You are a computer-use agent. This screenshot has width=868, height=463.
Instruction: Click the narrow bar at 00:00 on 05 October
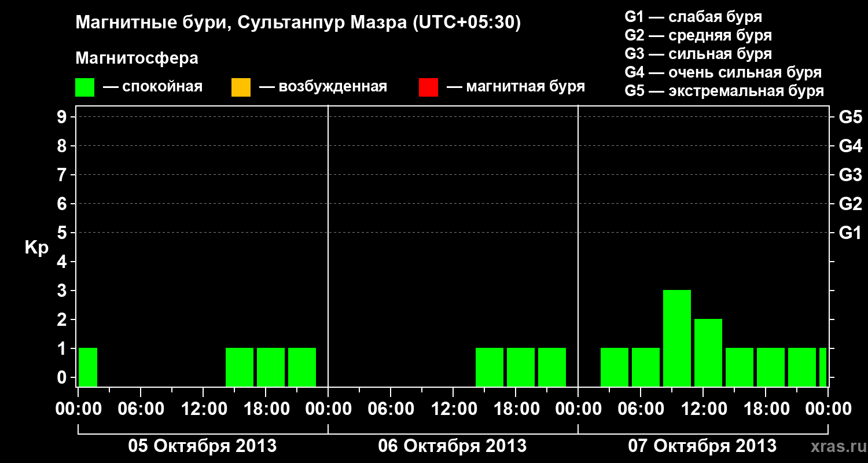coord(88,367)
